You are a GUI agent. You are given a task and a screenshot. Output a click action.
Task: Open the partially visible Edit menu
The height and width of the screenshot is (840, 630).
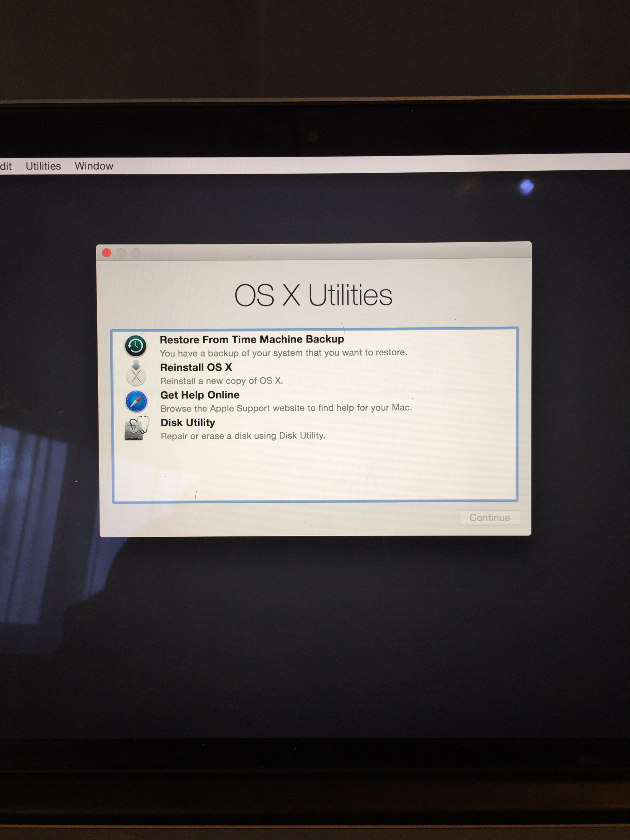pyautogui.click(x=6, y=166)
